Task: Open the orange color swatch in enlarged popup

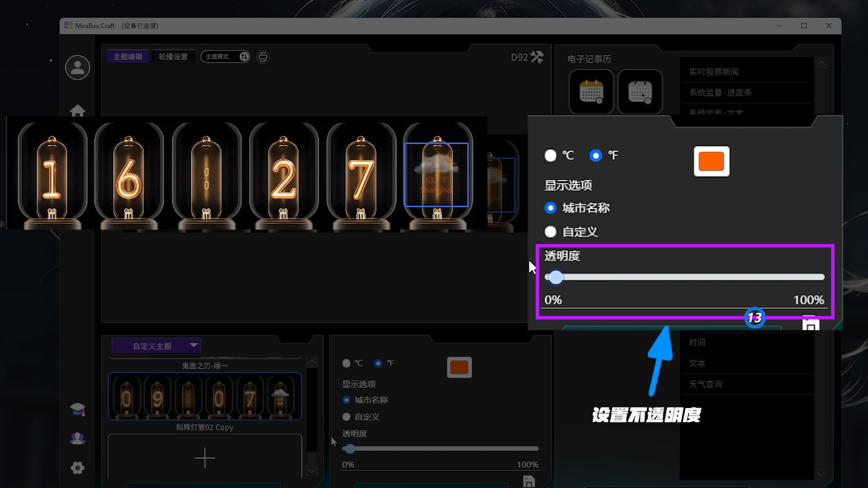Action: coord(711,161)
